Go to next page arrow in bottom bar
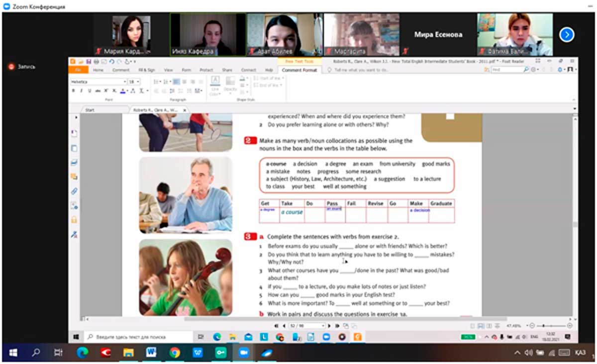This screenshot has height=364, width=597. click(329, 326)
